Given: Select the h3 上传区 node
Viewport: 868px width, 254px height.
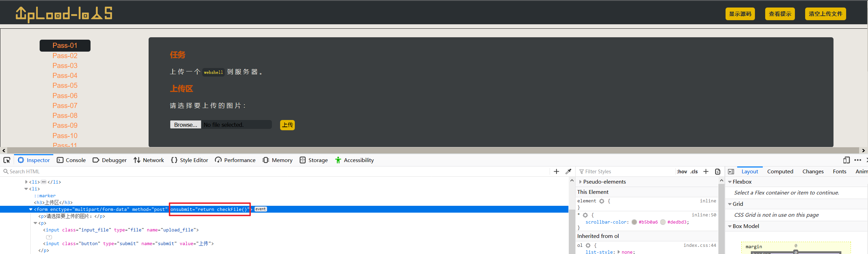Looking at the screenshot, I should coord(53,202).
